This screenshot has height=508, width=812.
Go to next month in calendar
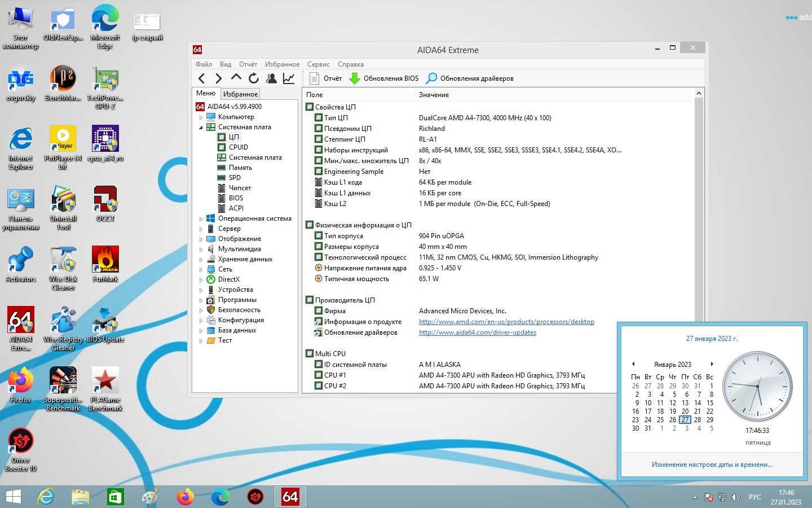(x=712, y=364)
